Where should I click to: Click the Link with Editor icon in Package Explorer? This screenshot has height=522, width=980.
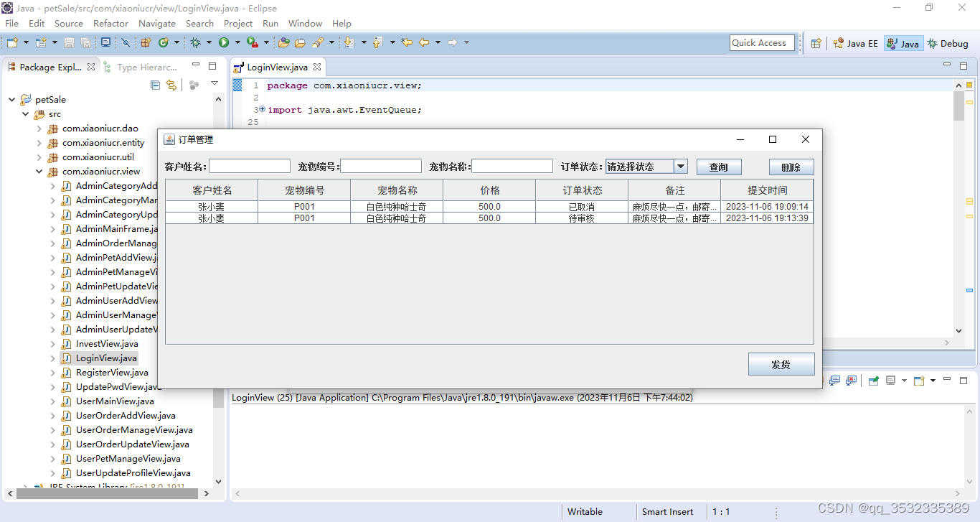pyautogui.click(x=171, y=85)
